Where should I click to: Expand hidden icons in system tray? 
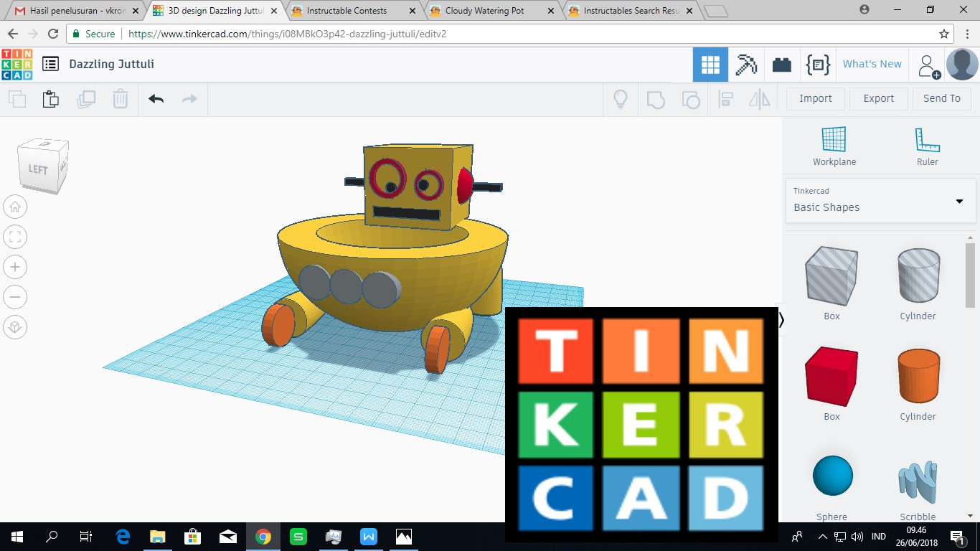[822, 536]
